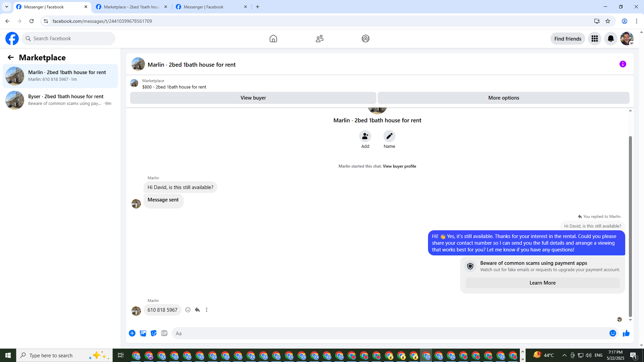
Task: Open Windows Task View
Action: click(121, 355)
